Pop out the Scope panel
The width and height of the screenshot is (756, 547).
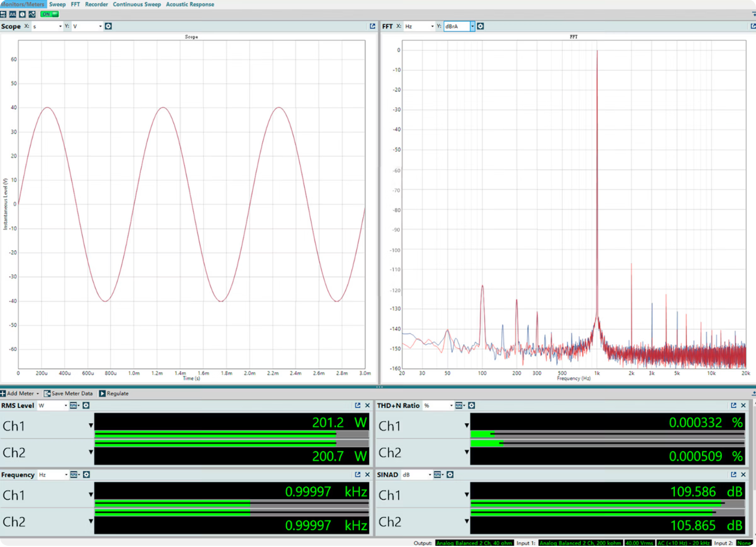coord(373,26)
